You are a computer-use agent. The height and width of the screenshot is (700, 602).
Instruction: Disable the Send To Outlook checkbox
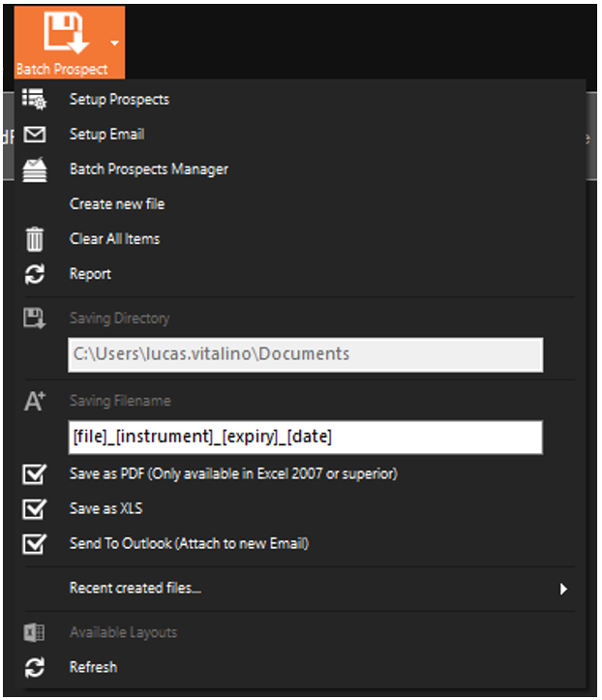pos(34,544)
